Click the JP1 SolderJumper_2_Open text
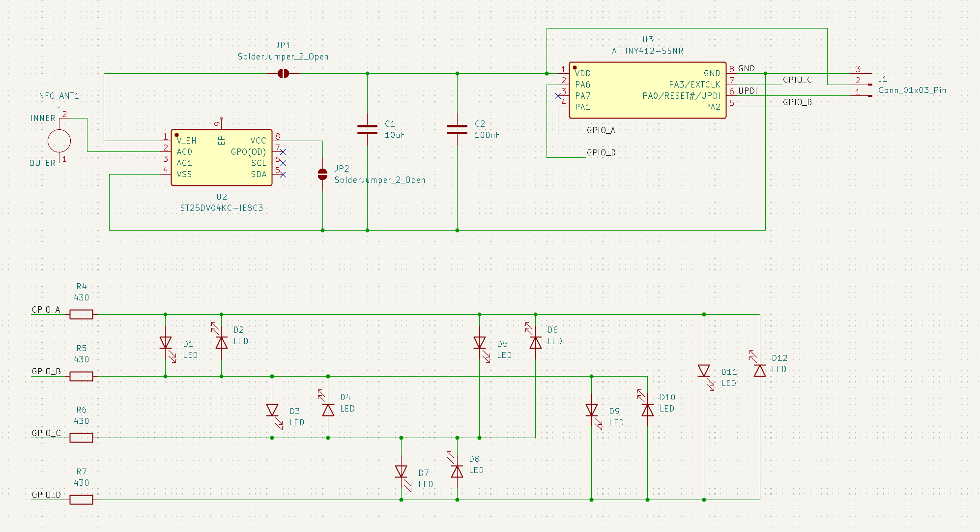Viewport: 980px width, 532px height. pos(283,57)
